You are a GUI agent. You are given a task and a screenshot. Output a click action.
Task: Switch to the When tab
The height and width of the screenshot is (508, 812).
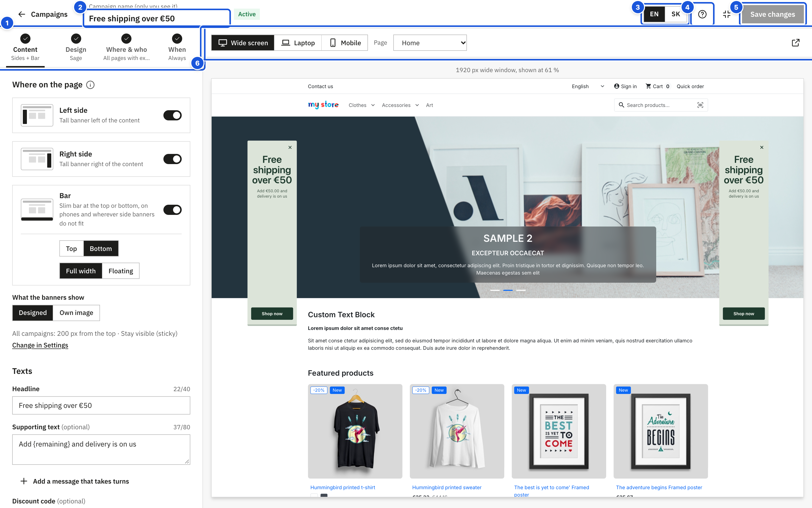point(177,48)
